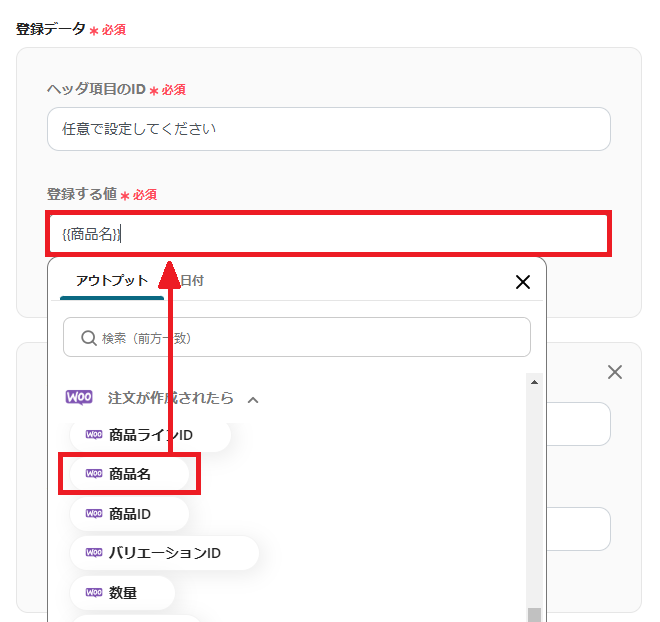Insert the 商品名 output value

[130, 474]
